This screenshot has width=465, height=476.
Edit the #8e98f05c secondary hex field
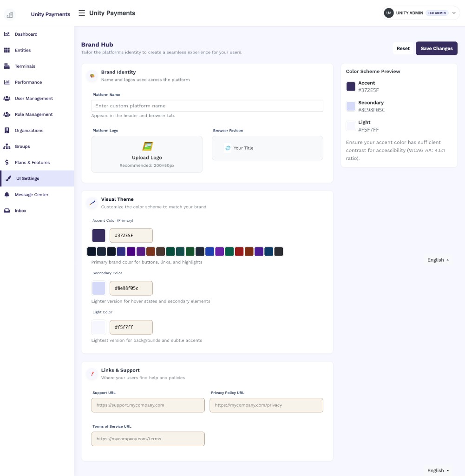131,288
